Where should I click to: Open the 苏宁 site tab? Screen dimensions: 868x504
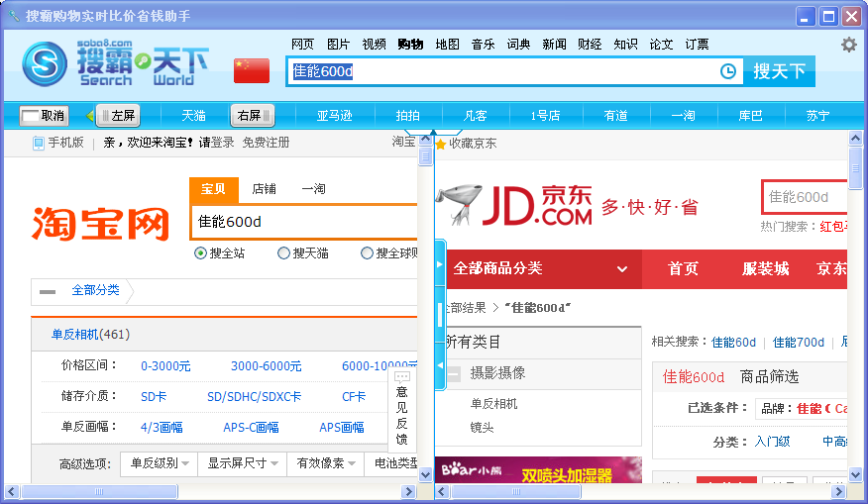pos(817,116)
